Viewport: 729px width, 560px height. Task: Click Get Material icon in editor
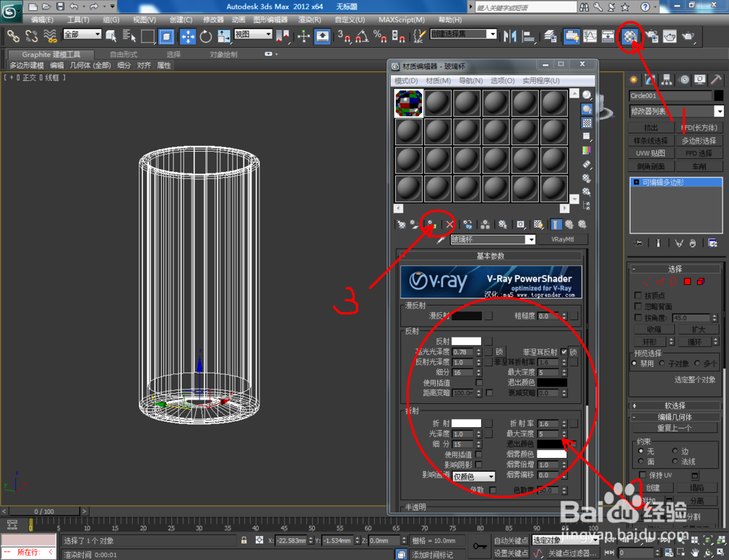click(401, 225)
